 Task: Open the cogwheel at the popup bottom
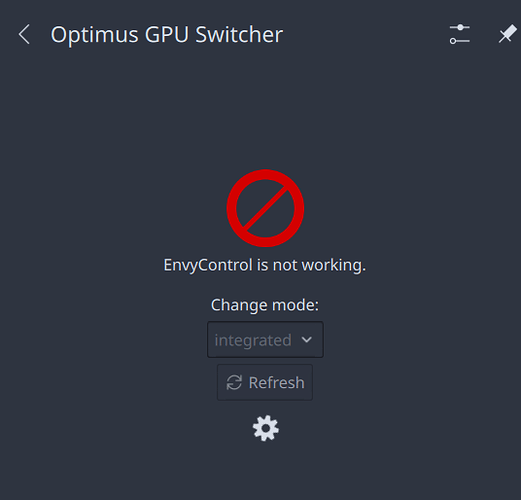(266, 428)
